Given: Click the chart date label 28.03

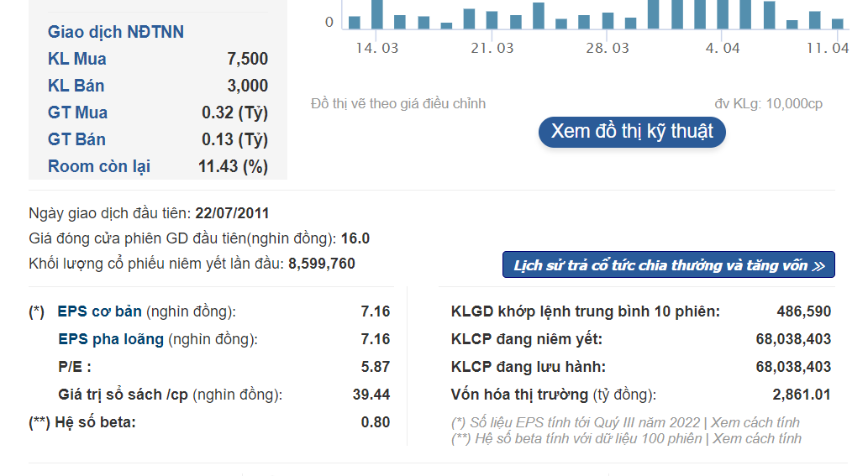Looking at the screenshot, I should click(x=608, y=48).
